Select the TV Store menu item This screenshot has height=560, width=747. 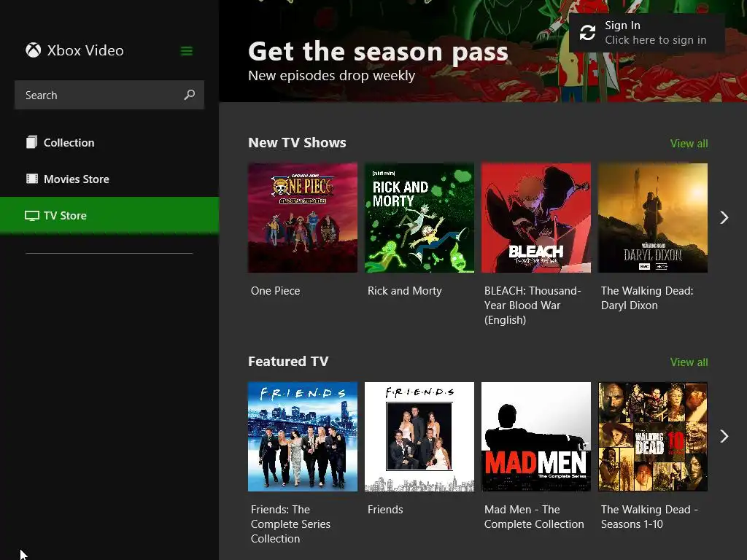tap(109, 215)
